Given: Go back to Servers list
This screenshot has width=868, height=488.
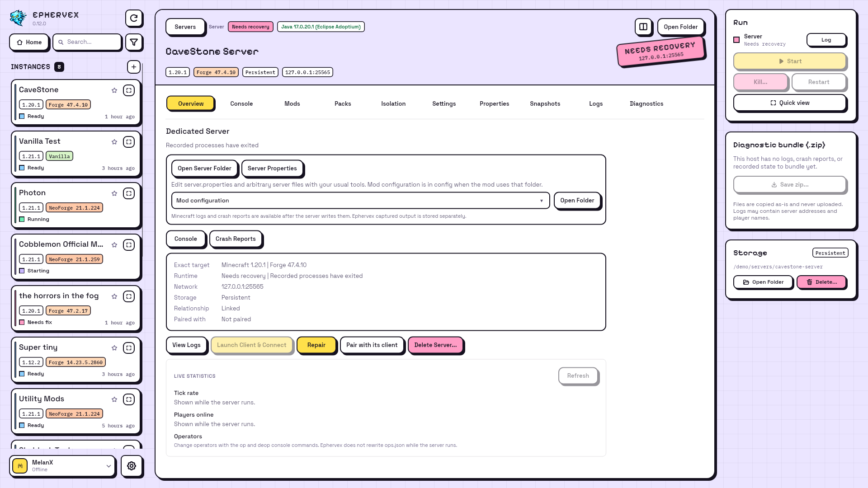Looking at the screenshot, I should [185, 27].
